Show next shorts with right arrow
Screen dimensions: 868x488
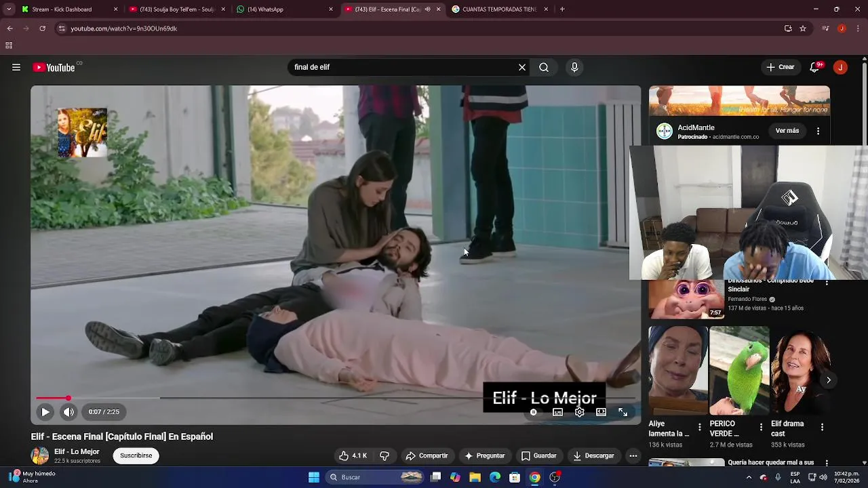[828, 380]
